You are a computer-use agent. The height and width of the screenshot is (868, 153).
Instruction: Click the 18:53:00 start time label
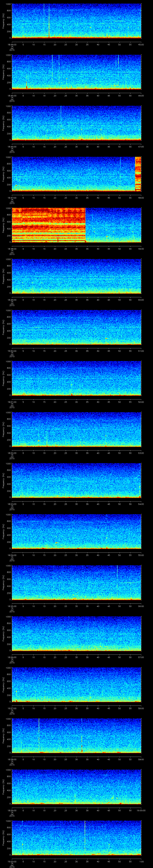tap(12, 504)
